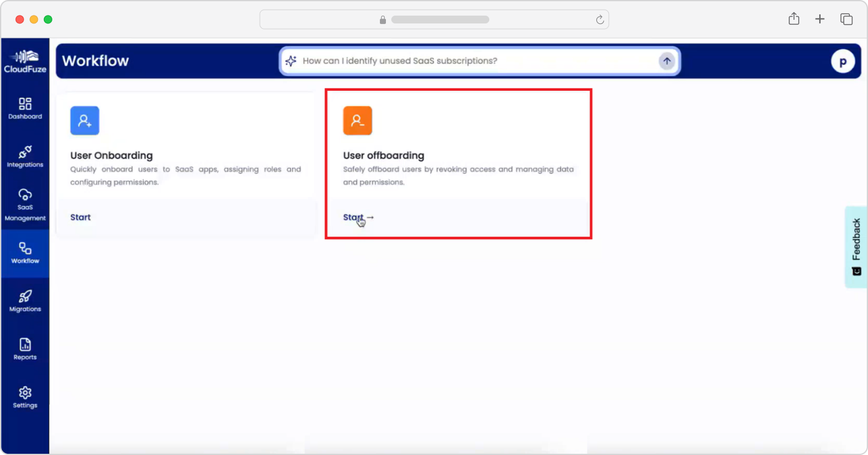Click the Workflow page heading
Viewport: 868px width, 455px height.
[96, 61]
